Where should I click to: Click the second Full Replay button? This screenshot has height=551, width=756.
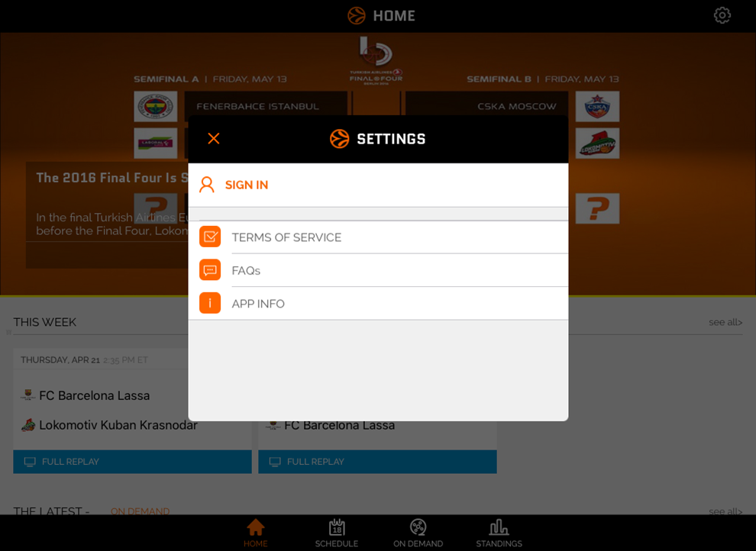(x=377, y=462)
